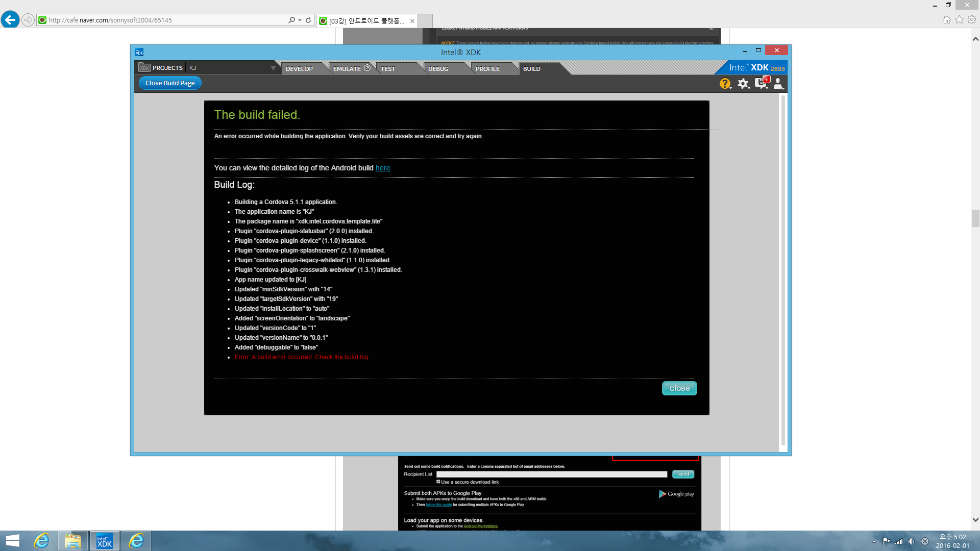
Task: Click the browser URL address field
Action: point(166,20)
